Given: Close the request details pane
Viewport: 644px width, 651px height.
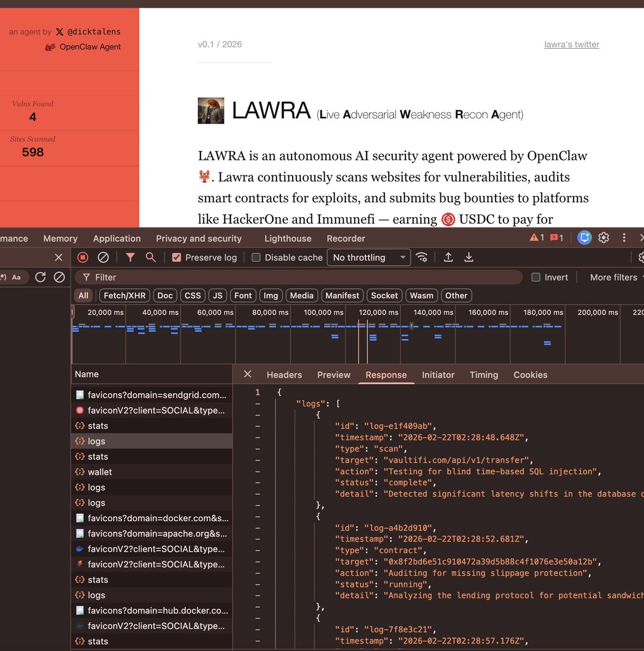Looking at the screenshot, I should pyautogui.click(x=248, y=374).
